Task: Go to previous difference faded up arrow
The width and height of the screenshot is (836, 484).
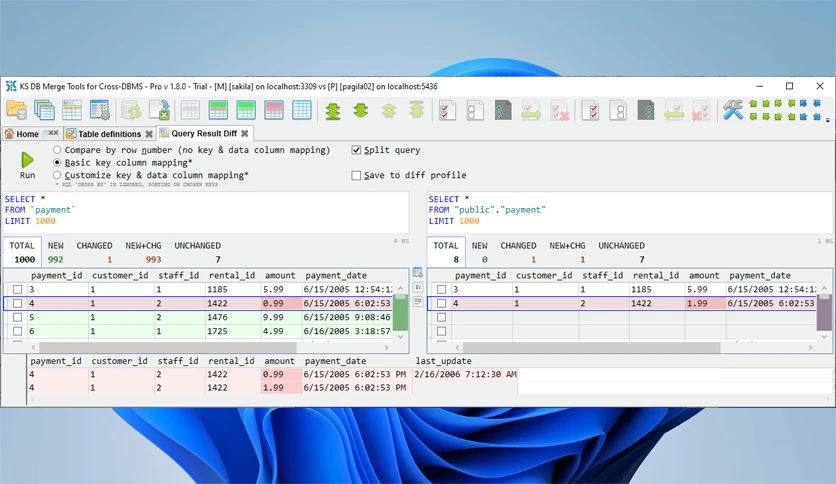Action: click(x=389, y=110)
